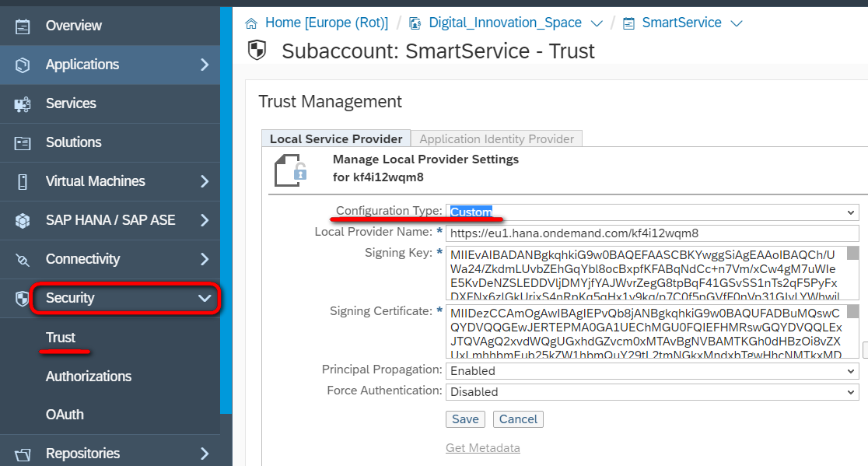Click the Applications cube icon
The height and width of the screenshot is (466, 868).
click(x=22, y=65)
